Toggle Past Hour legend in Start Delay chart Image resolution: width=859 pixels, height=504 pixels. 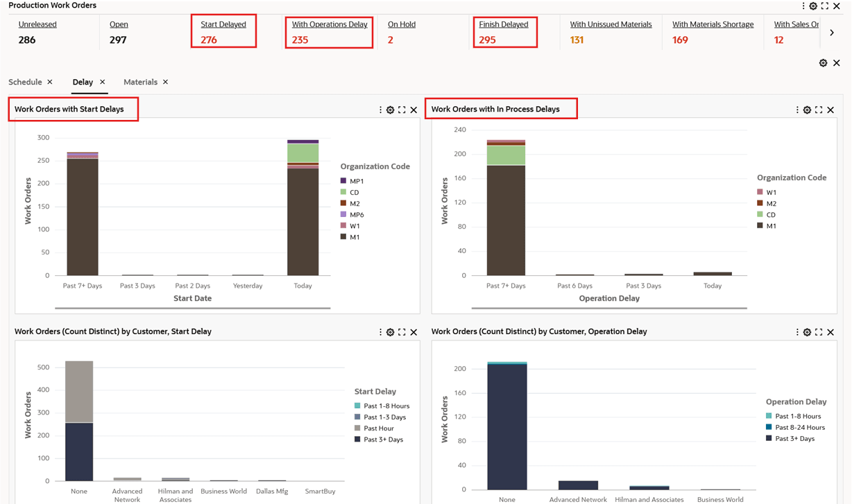(x=374, y=428)
